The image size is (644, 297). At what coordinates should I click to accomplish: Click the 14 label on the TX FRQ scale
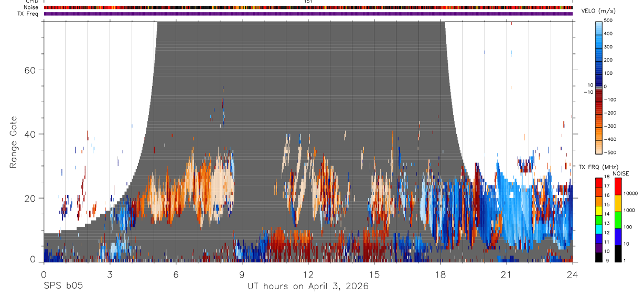coord(606,214)
